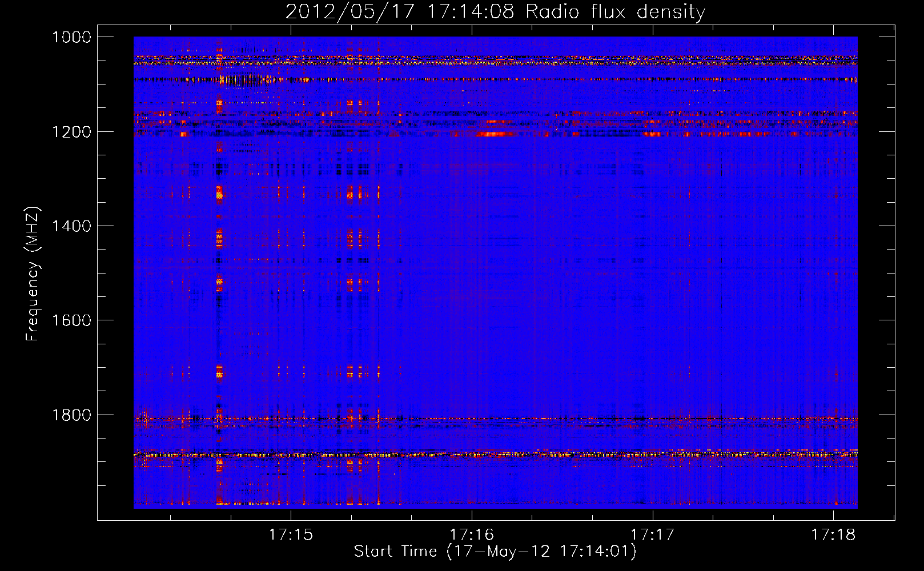The height and width of the screenshot is (571, 924).
Task: Click the 'Frequency (MHZ)' y-axis label
Action: [x=33, y=274]
